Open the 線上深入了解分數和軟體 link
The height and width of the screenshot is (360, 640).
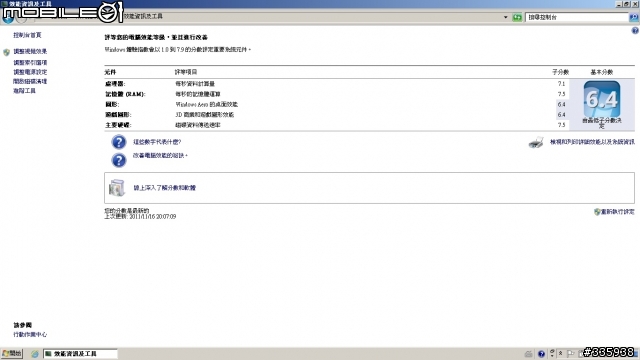(164, 188)
